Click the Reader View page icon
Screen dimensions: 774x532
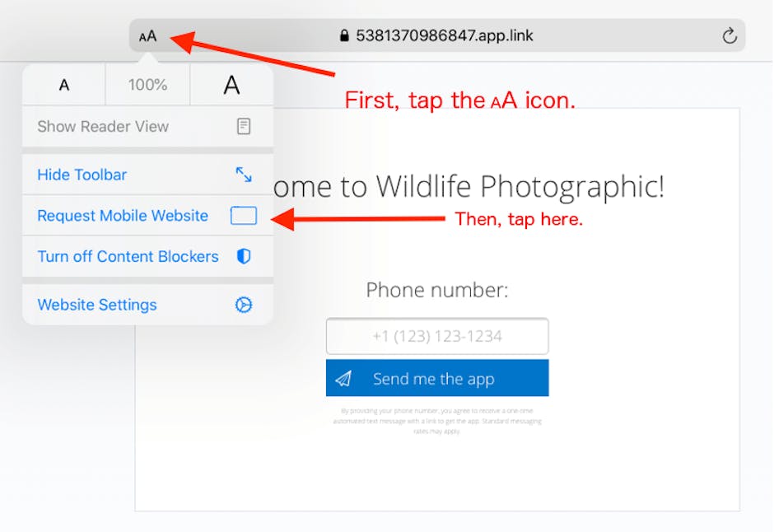tap(243, 127)
